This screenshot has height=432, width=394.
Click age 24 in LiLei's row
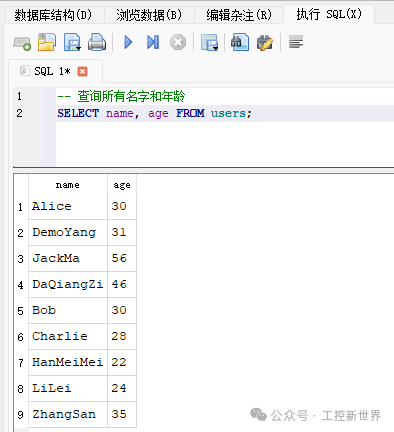point(122,388)
